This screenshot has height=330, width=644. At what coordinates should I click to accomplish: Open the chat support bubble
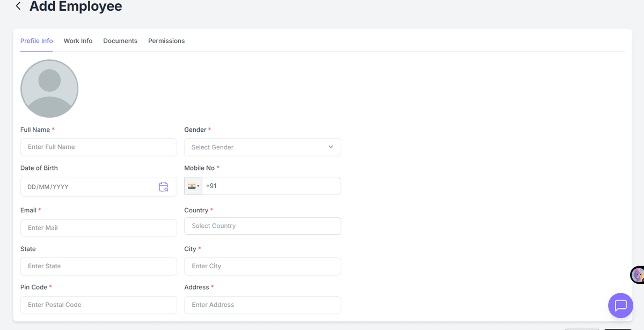[x=620, y=305]
